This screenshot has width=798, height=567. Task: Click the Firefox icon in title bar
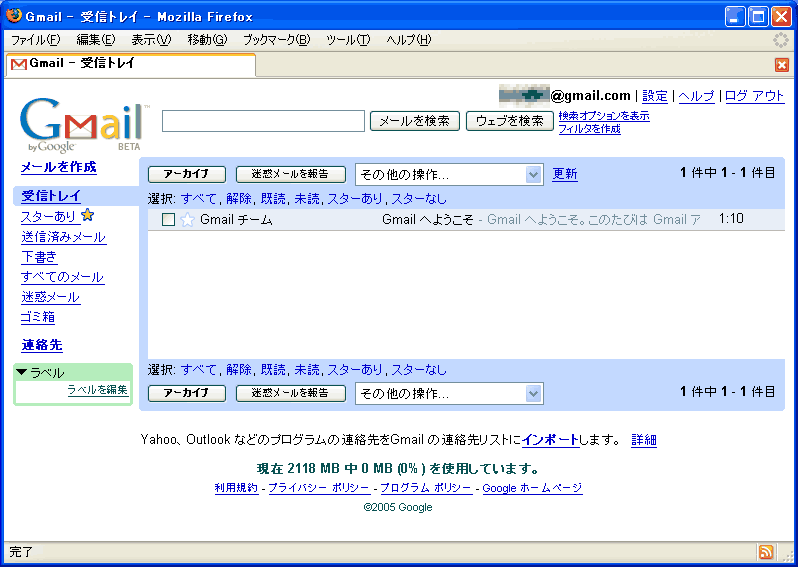point(14,16)
